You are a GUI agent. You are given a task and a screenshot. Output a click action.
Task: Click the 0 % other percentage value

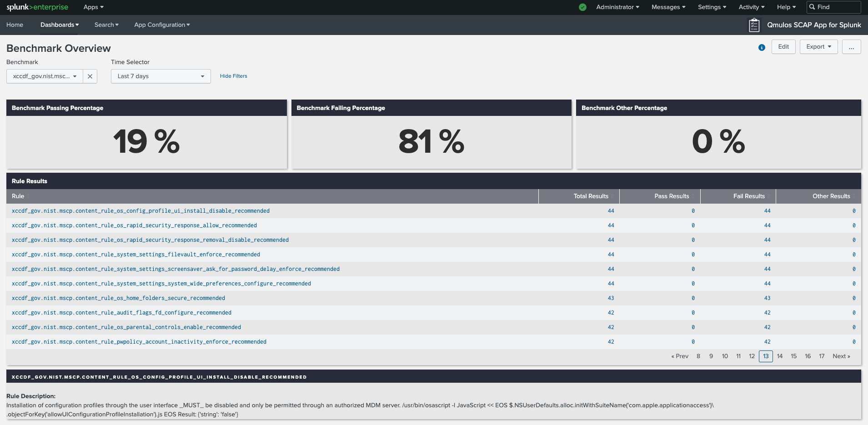(x=718, y=141)
